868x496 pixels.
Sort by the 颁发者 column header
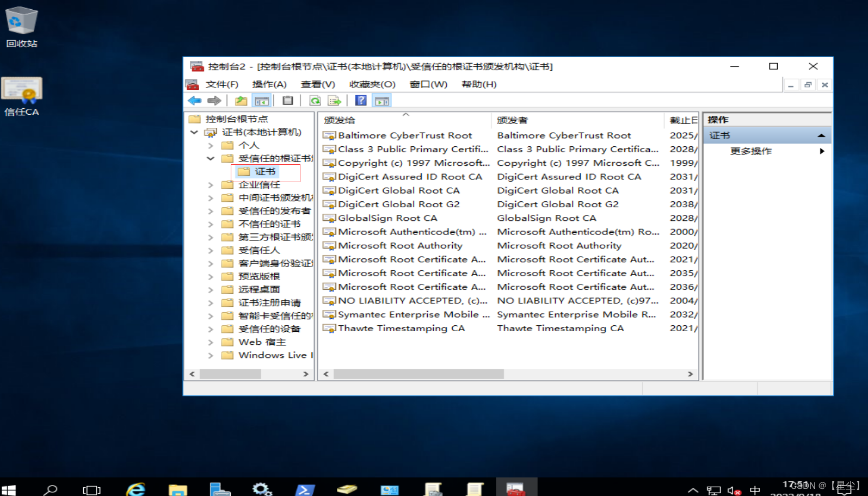(578, 120)
